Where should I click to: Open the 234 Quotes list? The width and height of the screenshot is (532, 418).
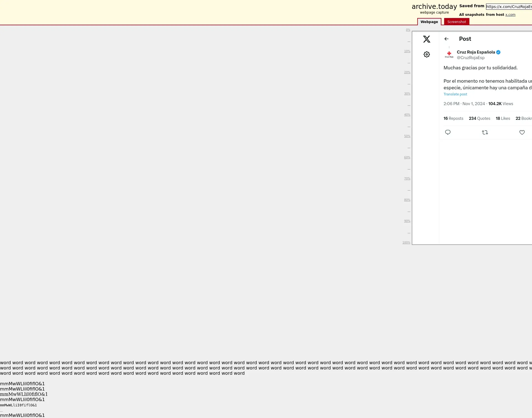pyautogui.click(x=479, y=118)
